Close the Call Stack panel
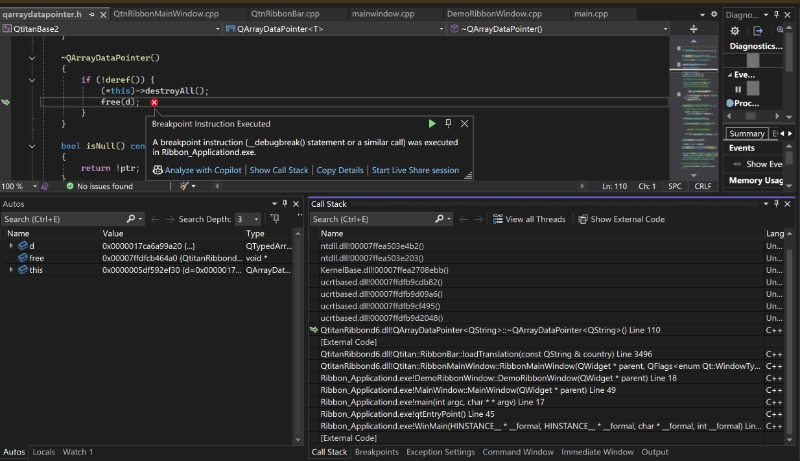This screenshot has height=461, width=800. [787, 204]
